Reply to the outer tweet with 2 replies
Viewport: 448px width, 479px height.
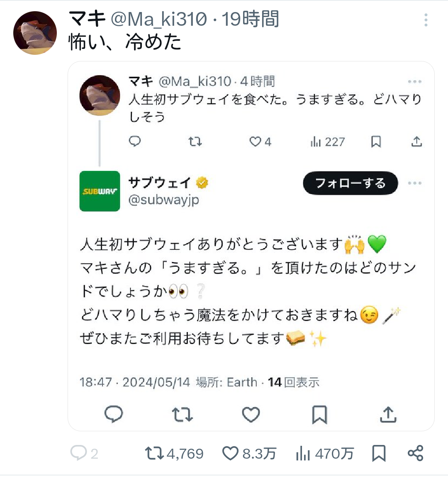click(84, 453)
